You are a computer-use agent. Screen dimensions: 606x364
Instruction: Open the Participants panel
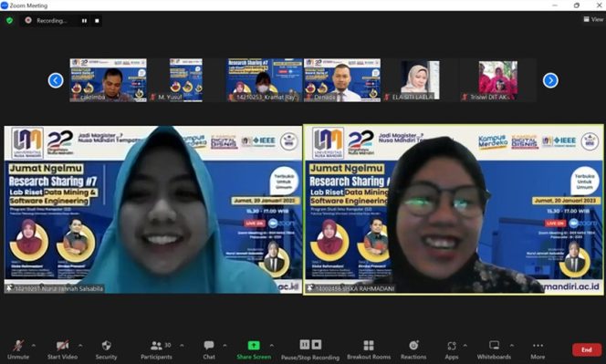tap(157, 349)
